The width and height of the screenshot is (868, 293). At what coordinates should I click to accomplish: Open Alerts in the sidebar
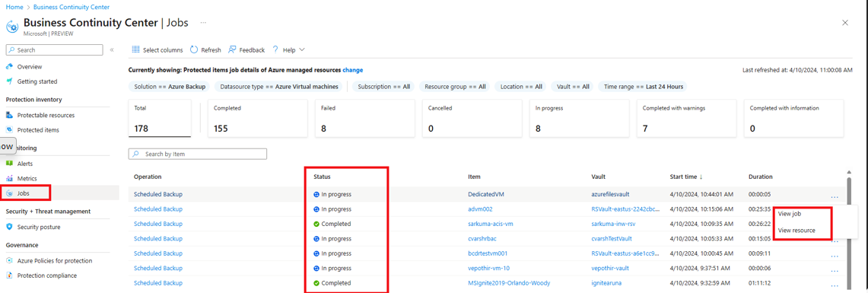[25, 164]
